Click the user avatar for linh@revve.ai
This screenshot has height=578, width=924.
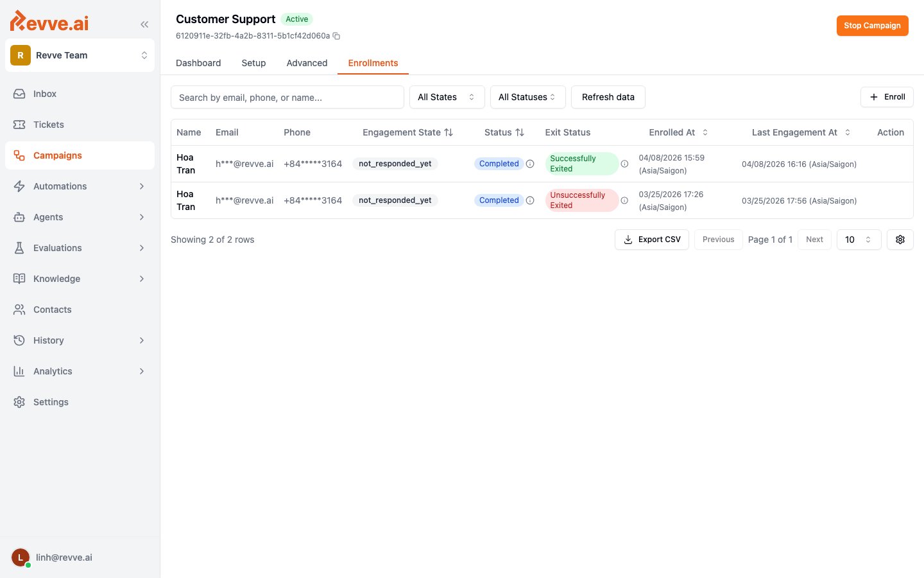coord(21,557)
